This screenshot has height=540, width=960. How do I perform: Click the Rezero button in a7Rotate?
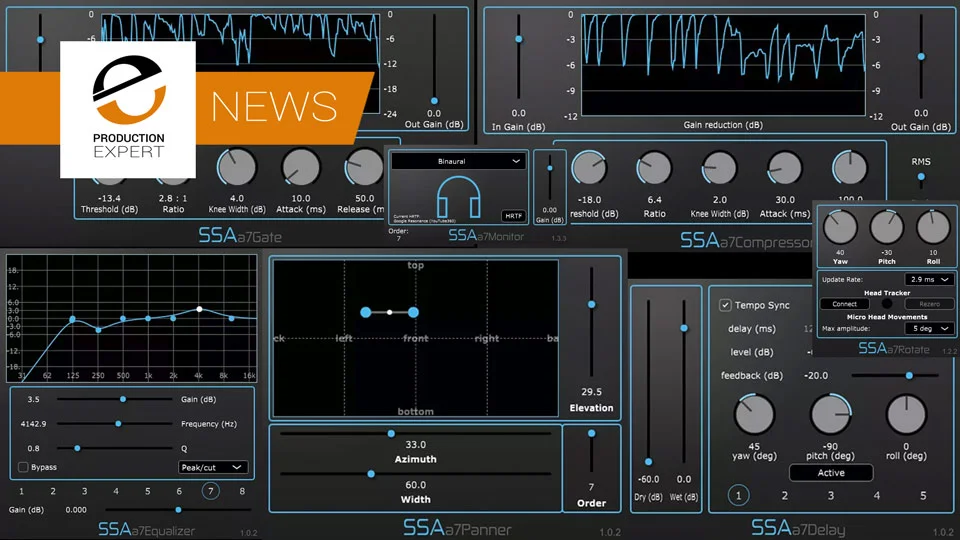[x=929, y=304]
